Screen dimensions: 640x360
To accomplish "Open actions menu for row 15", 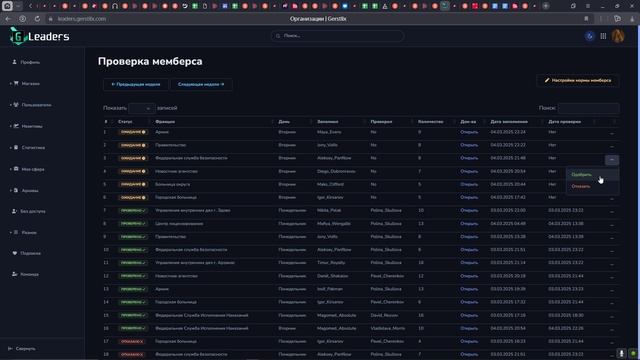I will coord(611,316).
